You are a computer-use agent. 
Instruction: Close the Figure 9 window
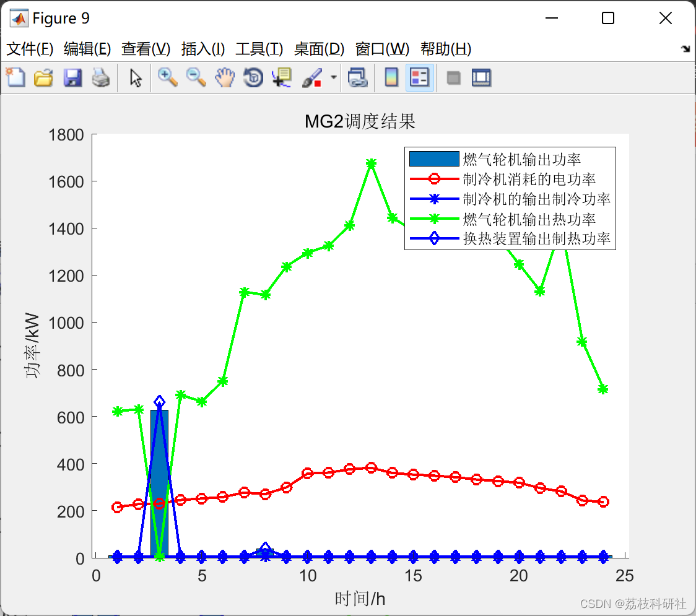click(x=666, y=18)
